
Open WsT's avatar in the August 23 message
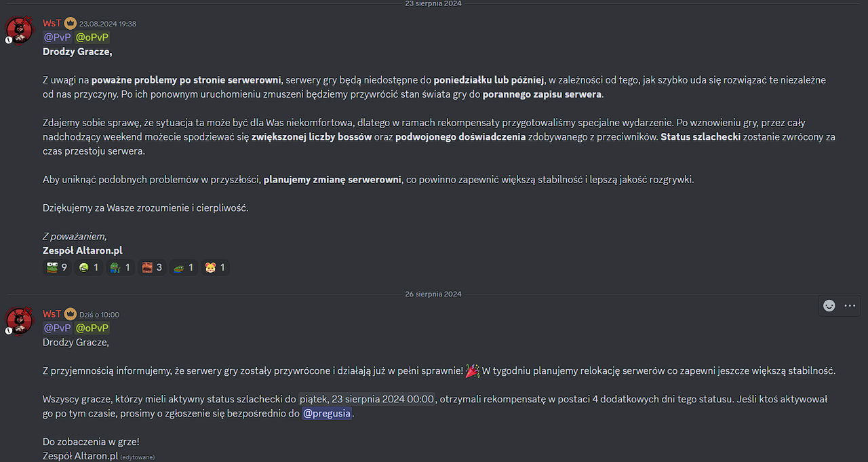click(x=19, y=30)
